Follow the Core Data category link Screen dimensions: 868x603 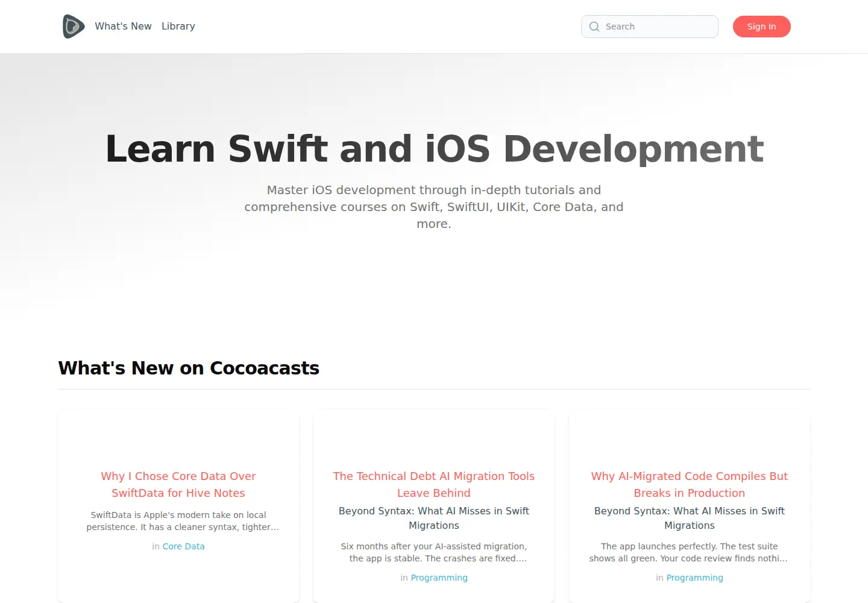[x=184, y=546]
